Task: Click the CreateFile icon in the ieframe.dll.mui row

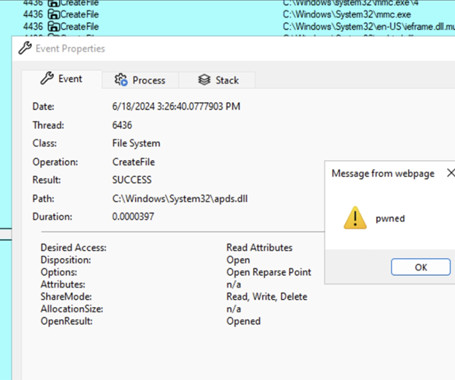Action: [53, 26]
